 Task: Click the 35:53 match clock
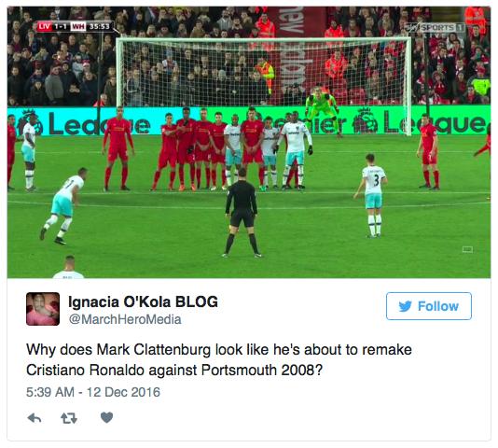(99, 26)
